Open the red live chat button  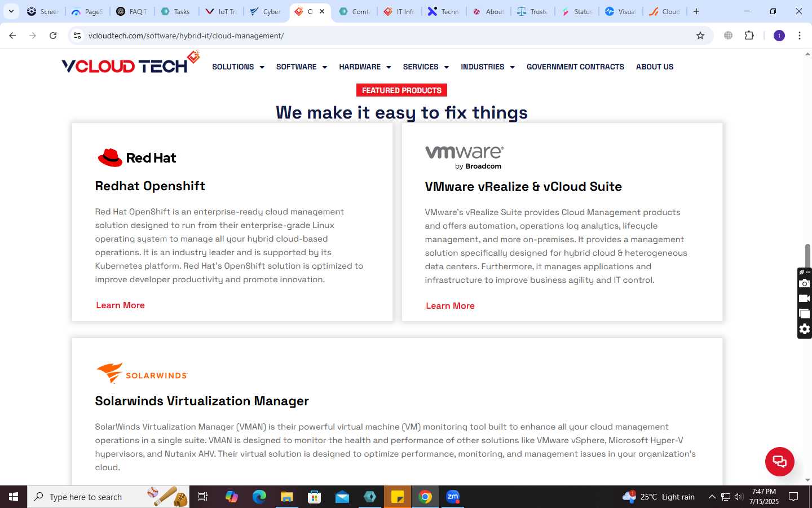pos(779,461)
